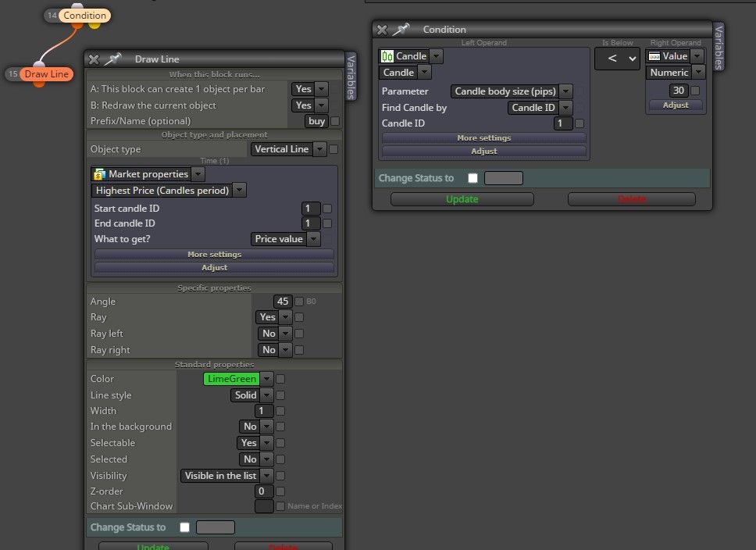Open Selected No dropdown
The width and height of the screenshot is (756, 550).
coord(256,459)
